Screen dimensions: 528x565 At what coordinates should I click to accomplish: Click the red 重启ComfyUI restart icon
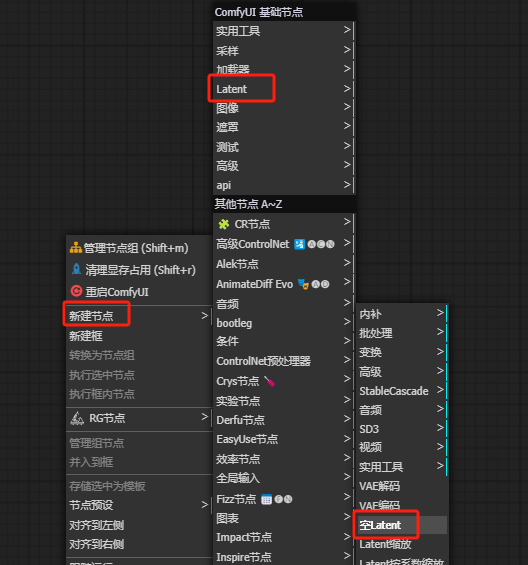[x=76, y=291]
